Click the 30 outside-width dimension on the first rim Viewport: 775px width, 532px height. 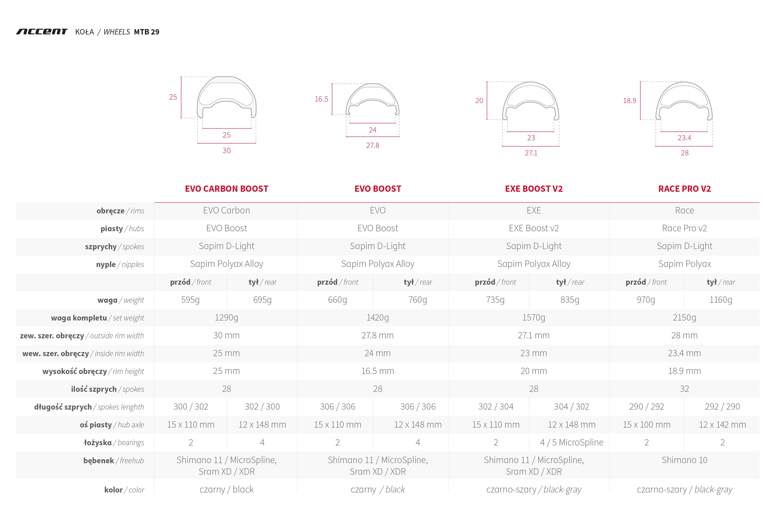tap(226, 151)
